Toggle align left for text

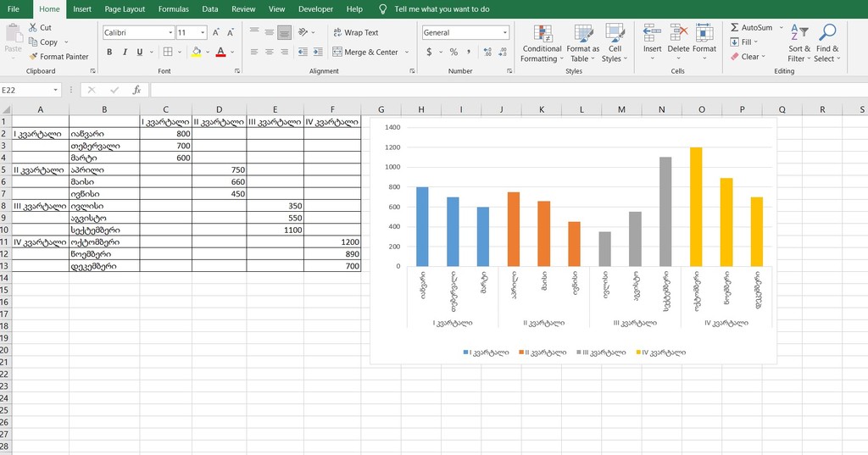254,52
